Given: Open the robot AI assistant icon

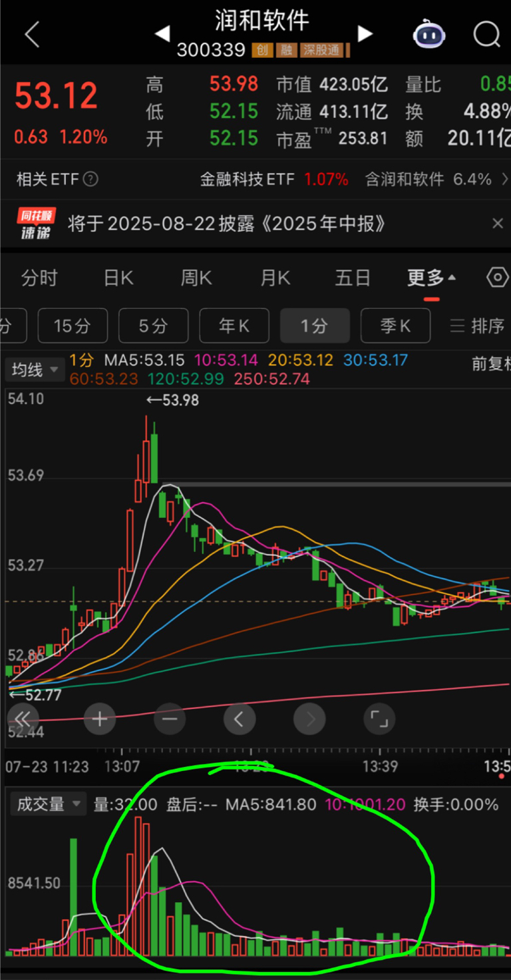Looking at the screenshot, I should pyautogui.click(x=429, y=34).
